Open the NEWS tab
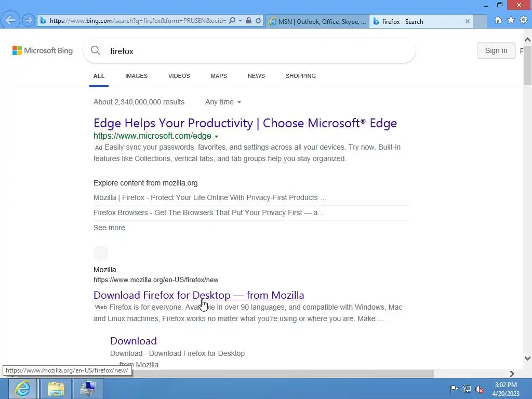 (x=256, y=76)
